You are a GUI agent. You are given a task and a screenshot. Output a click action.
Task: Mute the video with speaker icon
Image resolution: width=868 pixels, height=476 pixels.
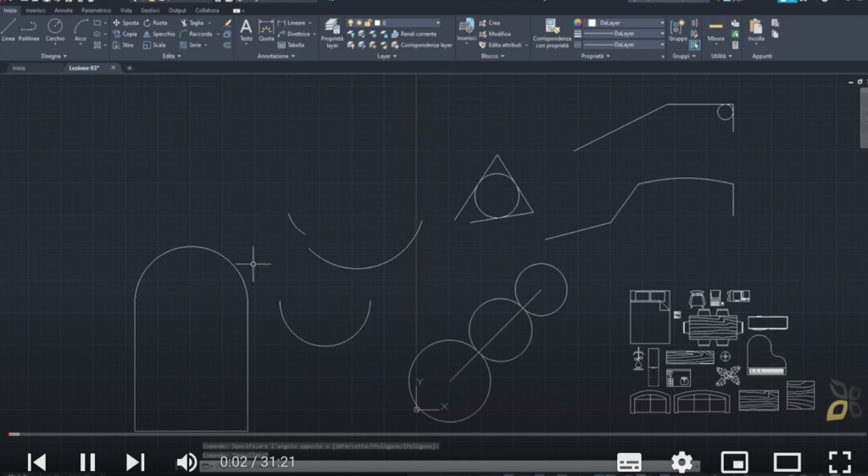coord(186,462)
